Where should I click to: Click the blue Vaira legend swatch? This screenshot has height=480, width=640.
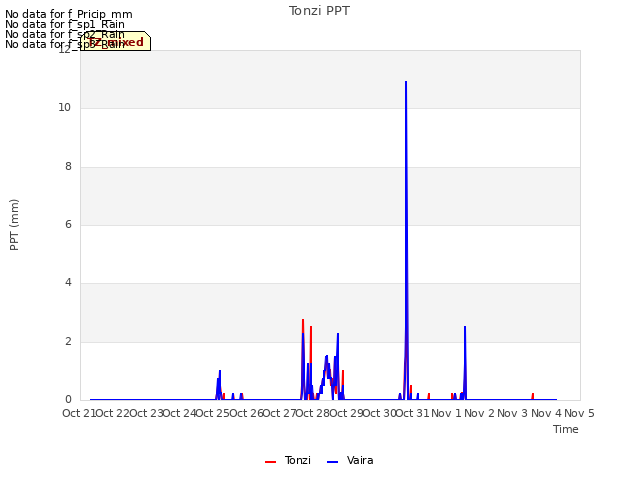tap(333, 462)
